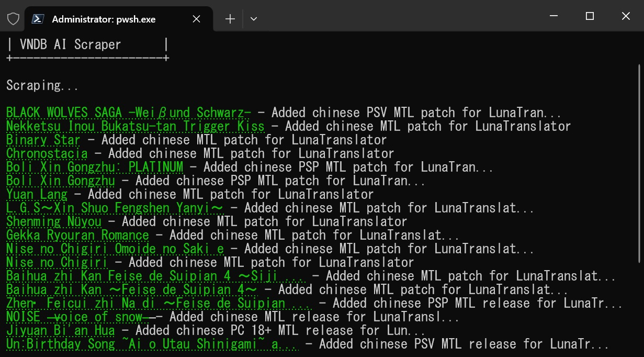Follow the Binary Star link
This screenshot has width=644, height=357.
[x=43, y=140]
